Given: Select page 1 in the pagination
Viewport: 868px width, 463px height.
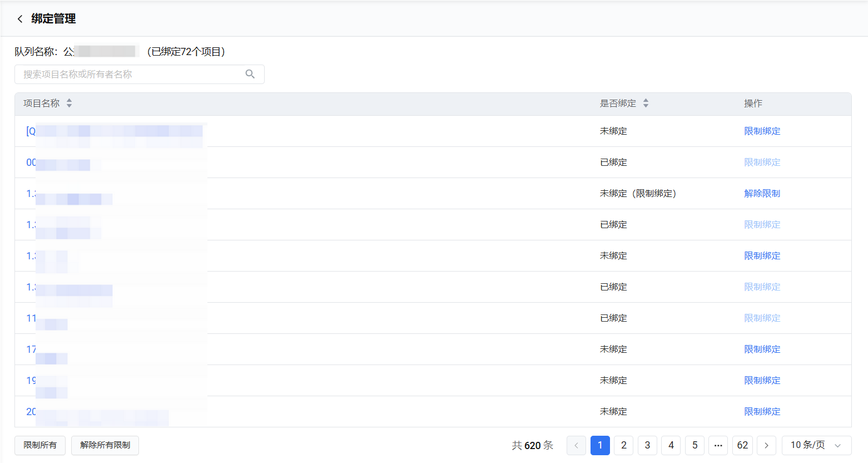Looking at the screenshot, I should [600, 445].
